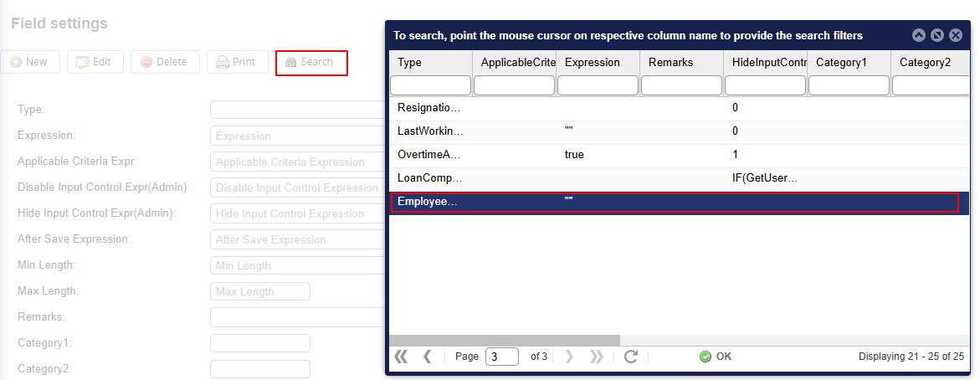Refresh the search results grid
980x380 pixels.
[x=631, y=357]
